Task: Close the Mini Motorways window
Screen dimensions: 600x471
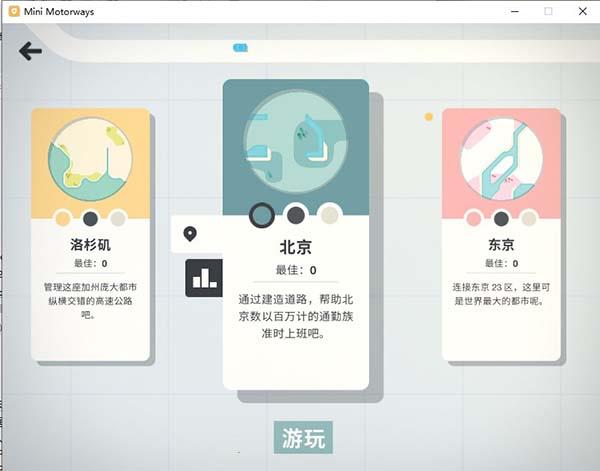Action: click(x=582, y=11)
